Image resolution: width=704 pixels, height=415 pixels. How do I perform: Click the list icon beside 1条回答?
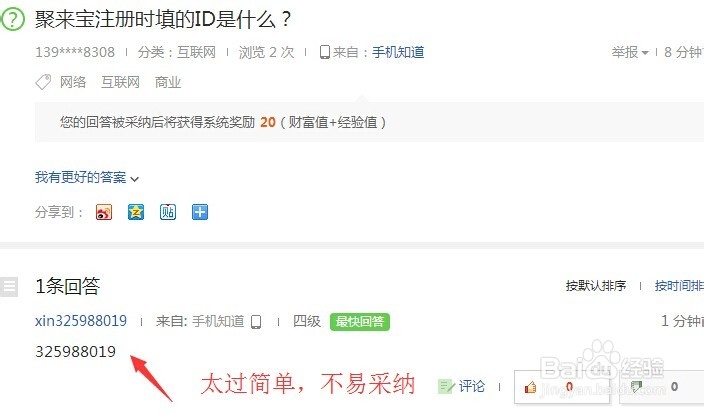click(9, 286)
